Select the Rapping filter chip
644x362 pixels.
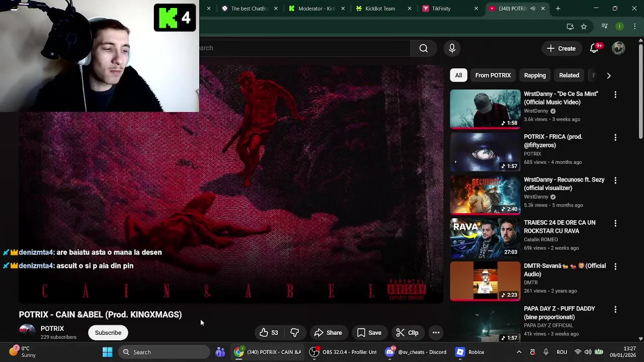tap(535, 75)
